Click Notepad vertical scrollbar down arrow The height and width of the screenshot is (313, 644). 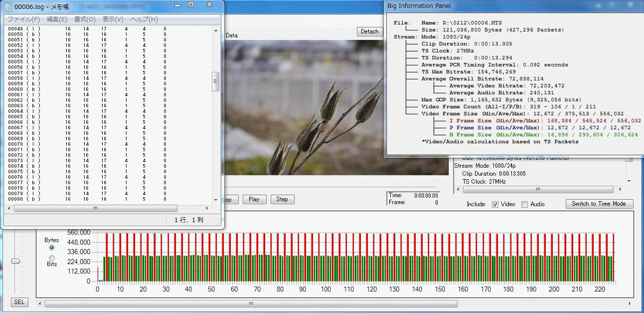pos(216,200)
